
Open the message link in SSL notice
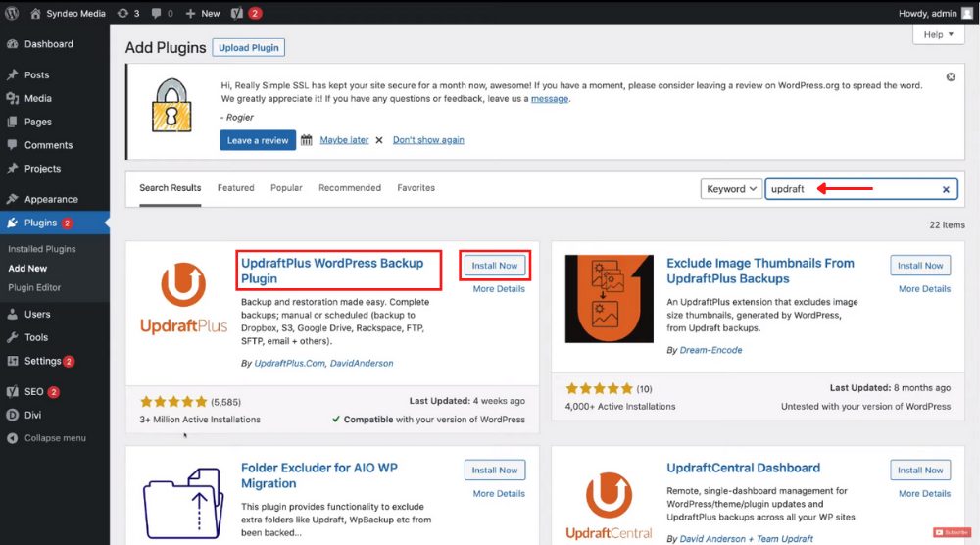point(550,99)
